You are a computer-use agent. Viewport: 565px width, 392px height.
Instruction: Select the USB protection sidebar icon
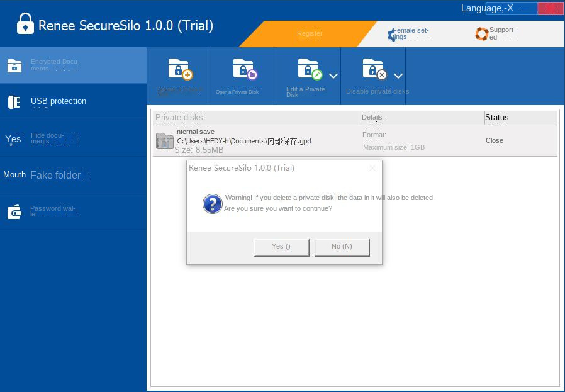coord(14,101)
